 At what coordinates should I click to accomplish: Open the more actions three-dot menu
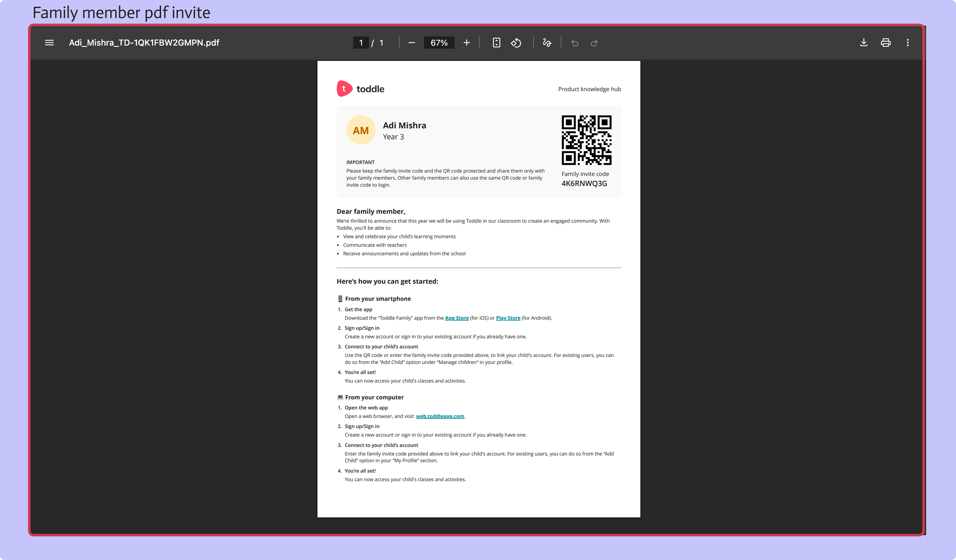(x=907, y=43)
